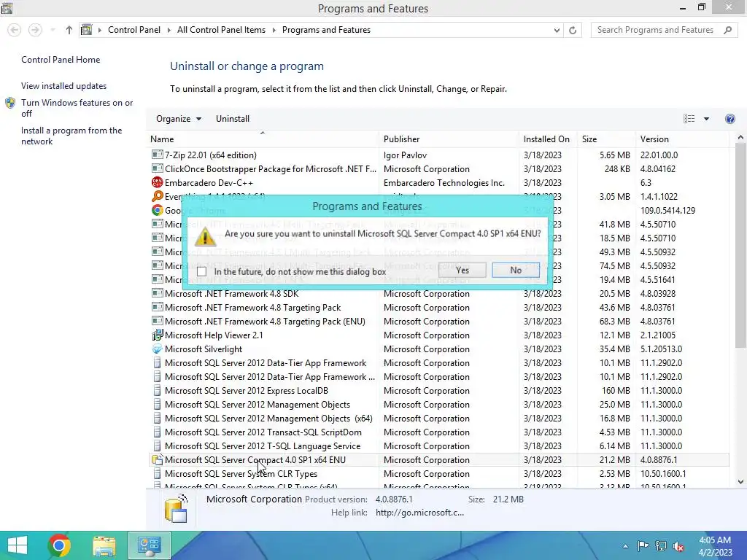Viewport: 747px width, 560px height.
Task: Click the ClickOnce Bootstrapper Package icon
Action: pyautogui.click(x=158, y=168)
